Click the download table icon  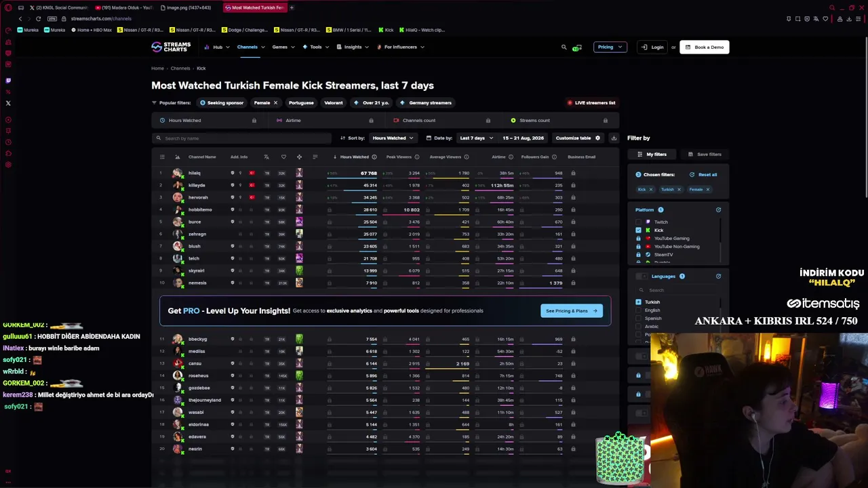[x=614, y=138]
